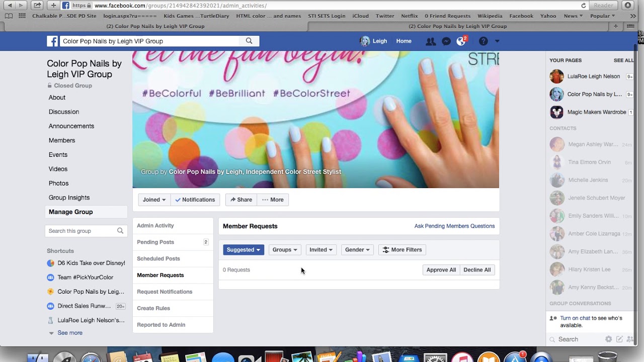Open the Gender filter dropdown

coord(357,250)
